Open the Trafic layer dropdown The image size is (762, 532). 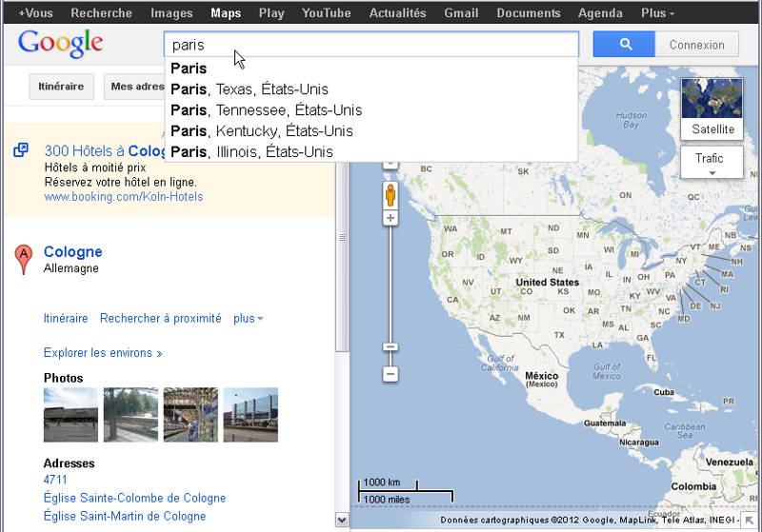click(x=712, y=163)
